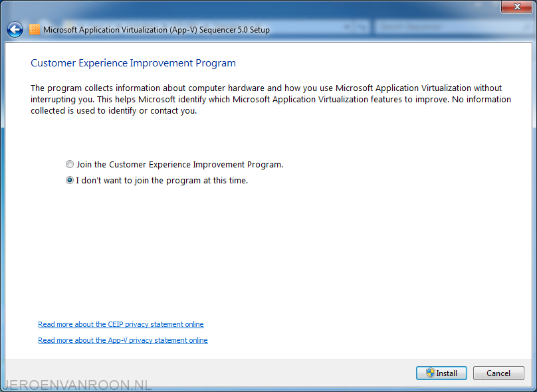Start installation with the Install button
Image resolution: width=537 pixels, height=392 pixels.
coord(441,373)
